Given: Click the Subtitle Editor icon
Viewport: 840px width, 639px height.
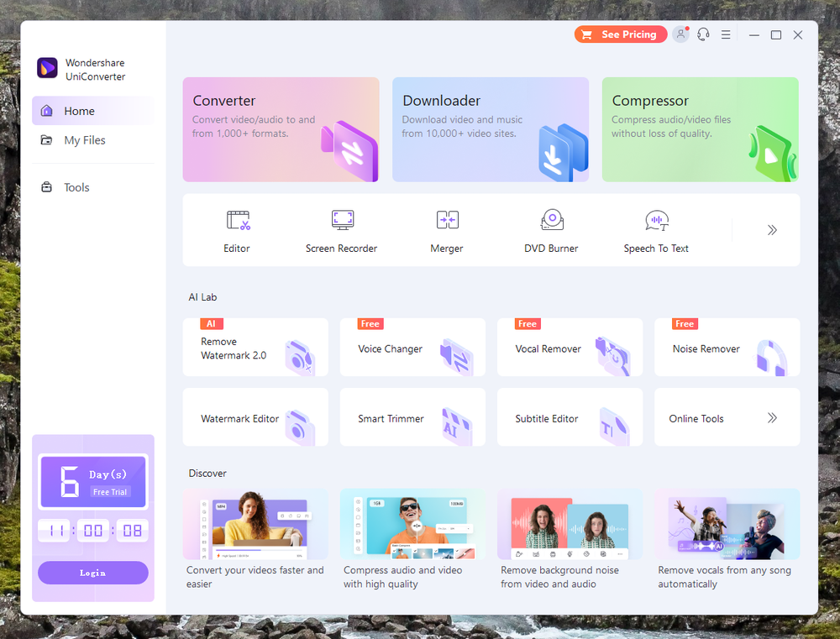Looking at the screenshot, I should click(x=613, y=427).
